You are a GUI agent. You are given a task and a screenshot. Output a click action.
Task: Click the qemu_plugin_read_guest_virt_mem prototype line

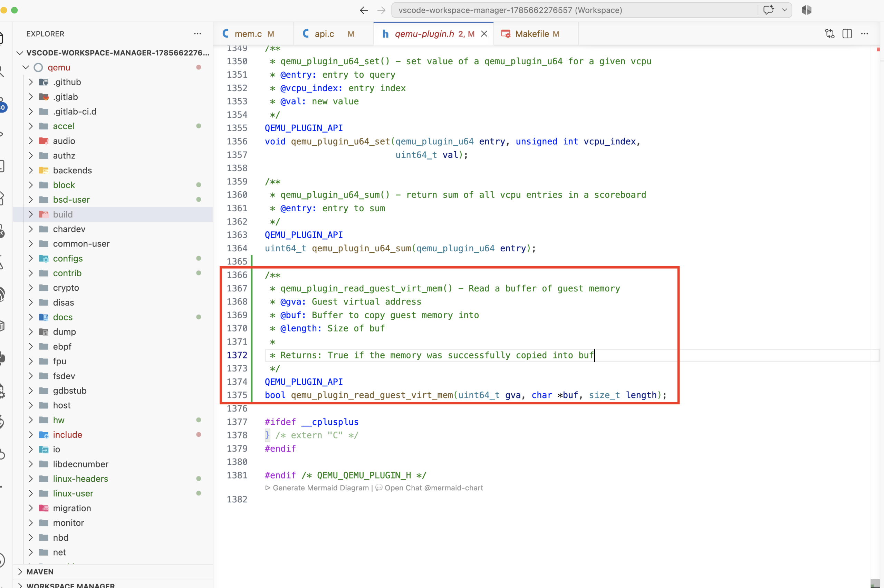465,395
